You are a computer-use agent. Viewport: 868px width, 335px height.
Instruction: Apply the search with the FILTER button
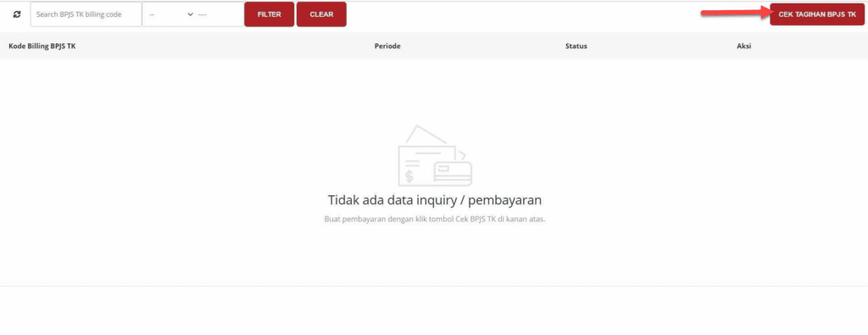click(x=269, y=14)
